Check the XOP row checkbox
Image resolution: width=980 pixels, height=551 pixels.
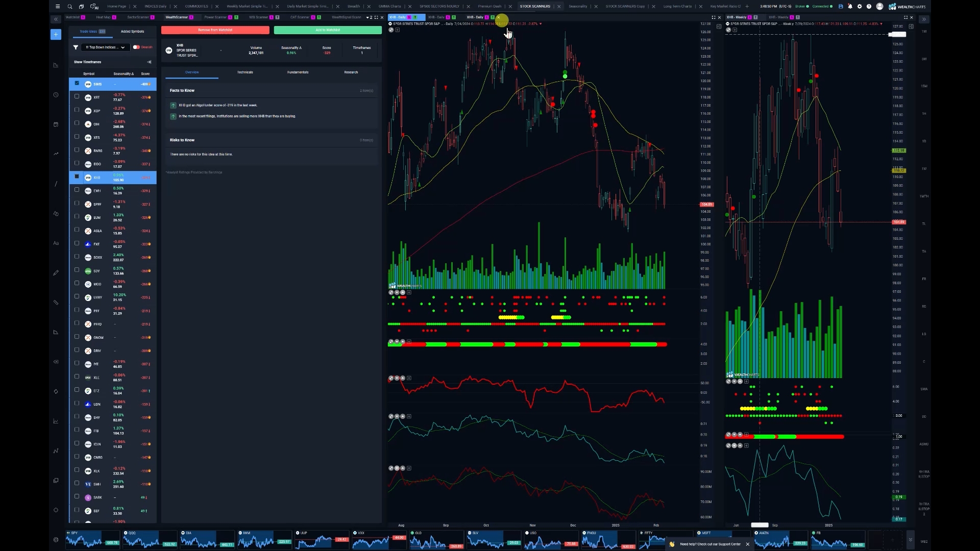(77, 110)
